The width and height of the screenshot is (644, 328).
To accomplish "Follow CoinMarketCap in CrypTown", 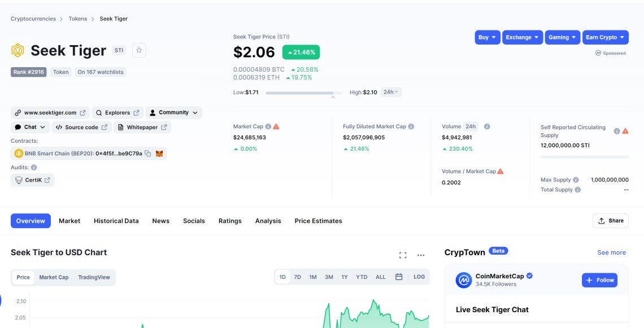I will (599, 281).
